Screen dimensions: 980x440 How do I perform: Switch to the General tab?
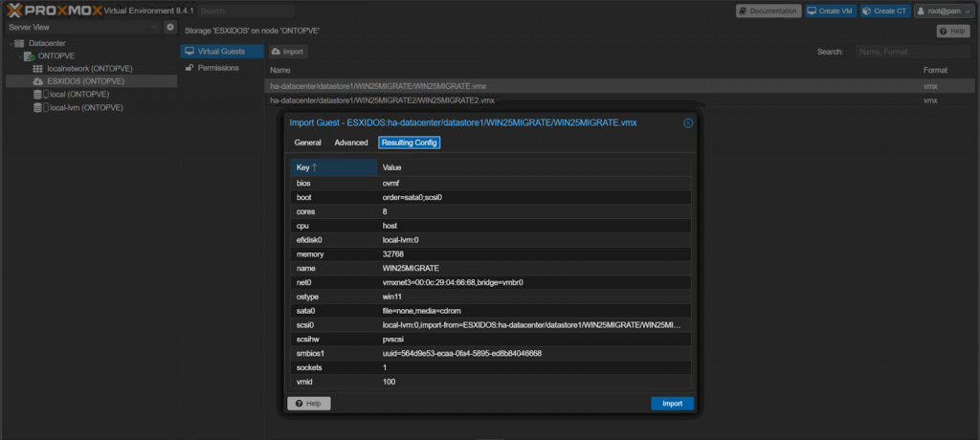pyautogui.click(x=307, y=143)
